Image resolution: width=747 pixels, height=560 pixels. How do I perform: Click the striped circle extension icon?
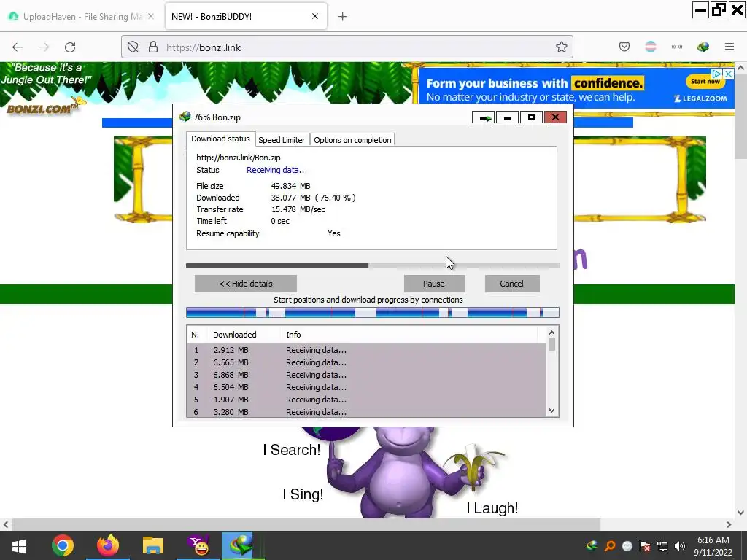click(650, 47)
